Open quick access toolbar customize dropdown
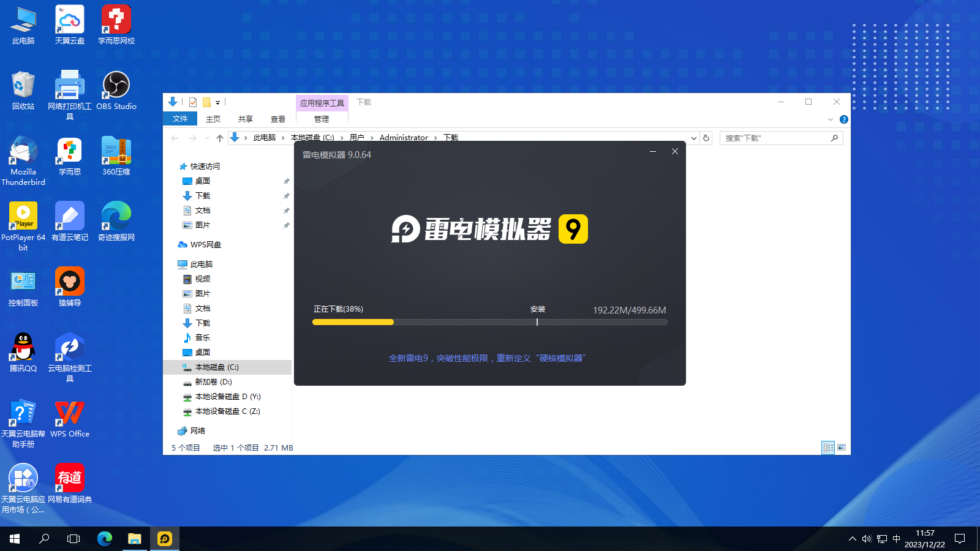The width and height of the screenshot is (980, 551). 217,103
